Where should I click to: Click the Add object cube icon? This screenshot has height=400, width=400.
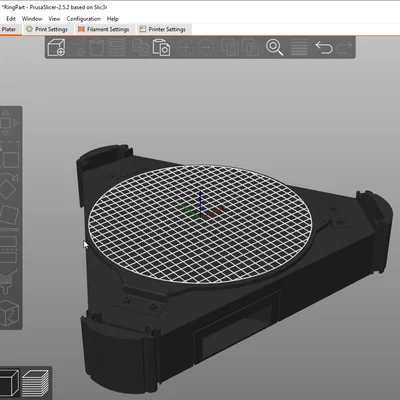56,47
